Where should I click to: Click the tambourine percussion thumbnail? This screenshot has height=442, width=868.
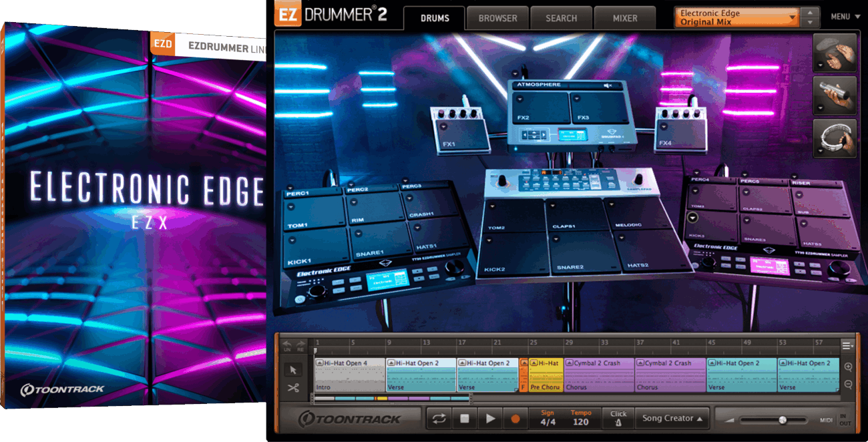(x=835, y=138)
